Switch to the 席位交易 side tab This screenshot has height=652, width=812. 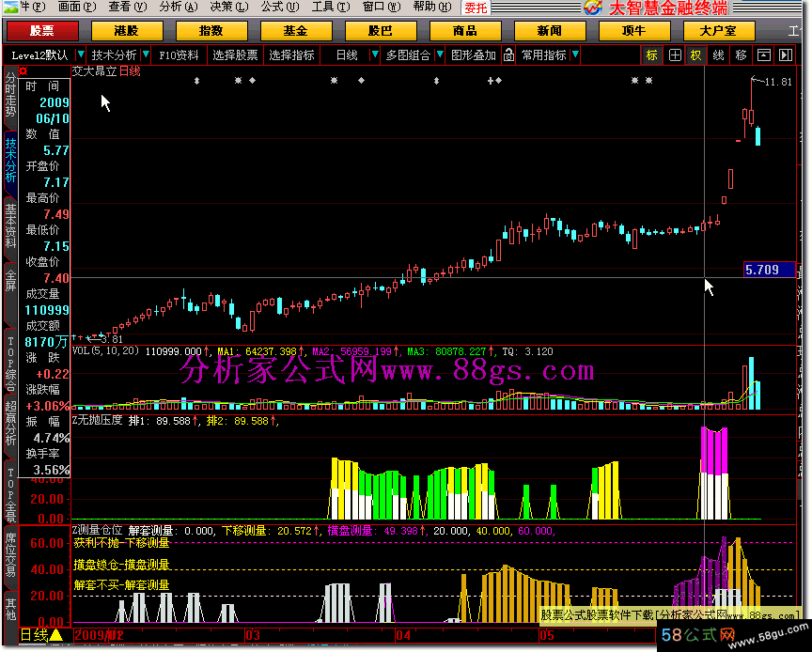(10, 554)
